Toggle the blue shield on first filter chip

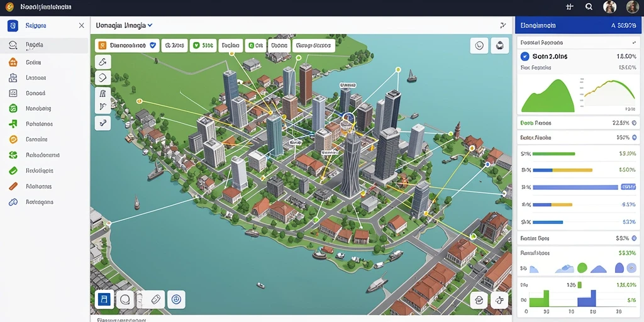point(153,45)
